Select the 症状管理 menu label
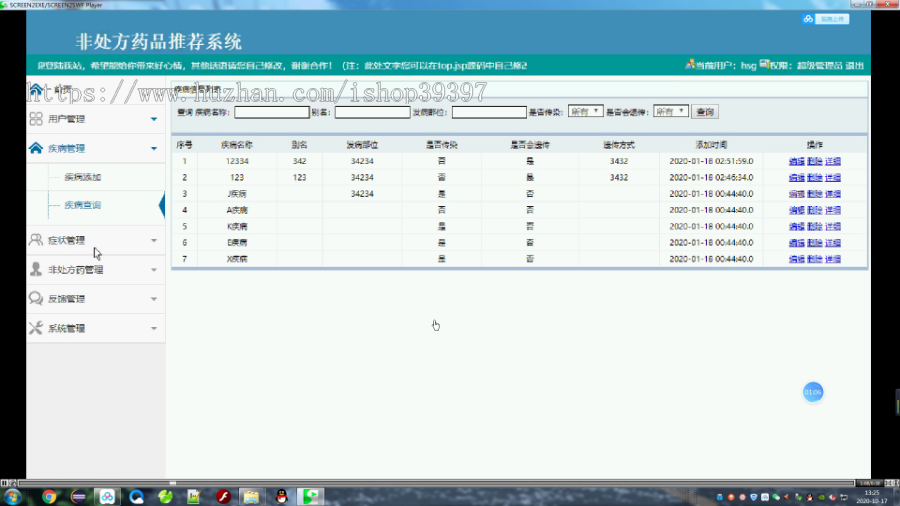900x506 pixels. pos(67,240)
